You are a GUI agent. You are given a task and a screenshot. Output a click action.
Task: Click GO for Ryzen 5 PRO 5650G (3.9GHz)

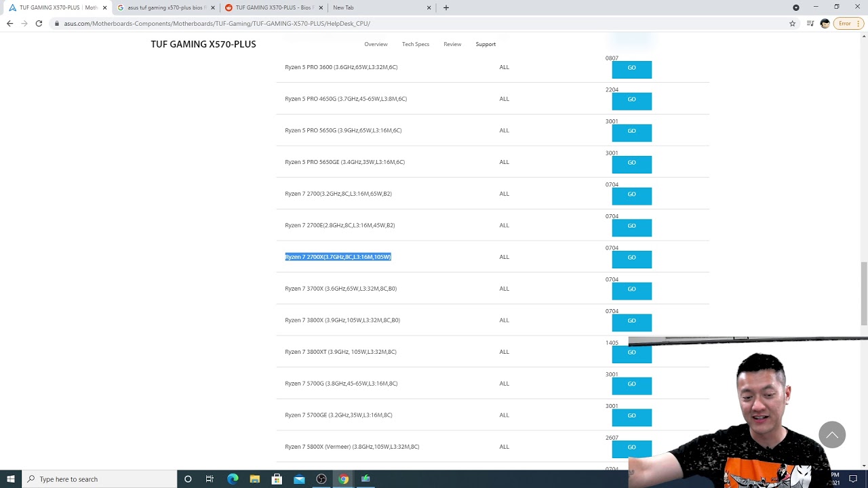click(631, 131)
